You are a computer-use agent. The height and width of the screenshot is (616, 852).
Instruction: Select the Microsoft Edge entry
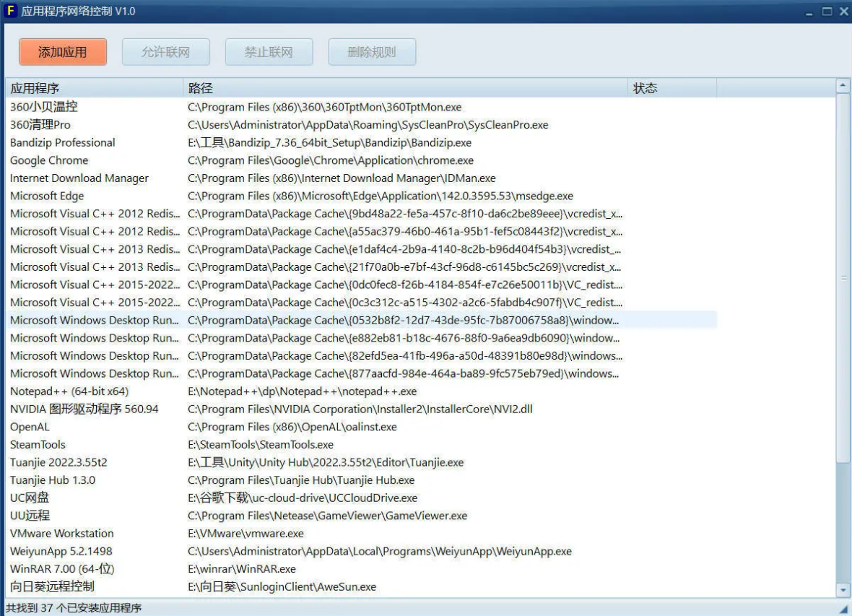tap(47, 196)
